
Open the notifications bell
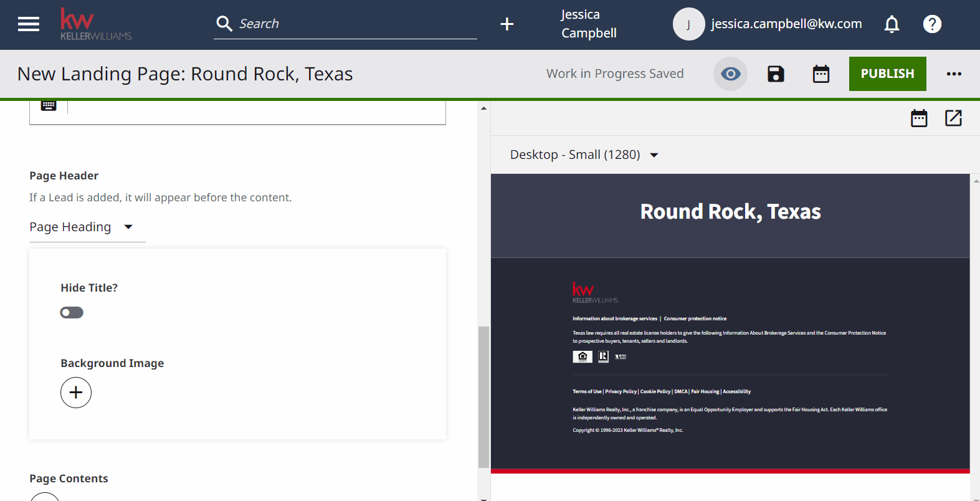pos(892,24)
